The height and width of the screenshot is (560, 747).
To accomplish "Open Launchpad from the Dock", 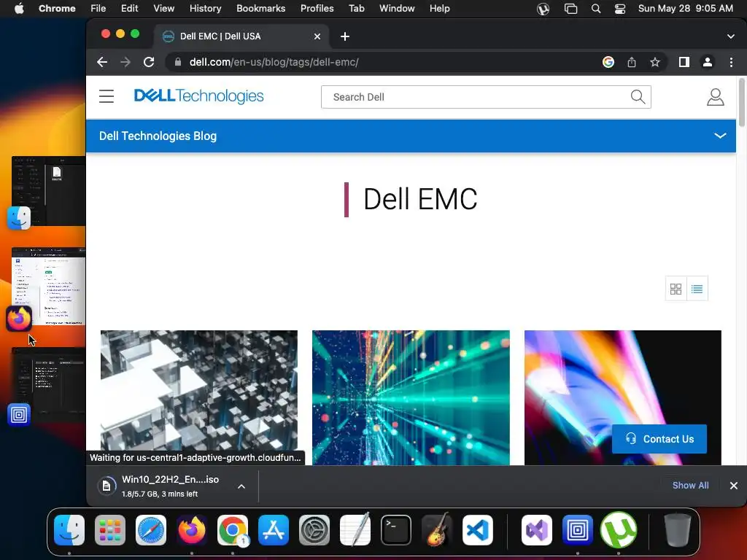I will pyautogui.click(x=110, y=530).
